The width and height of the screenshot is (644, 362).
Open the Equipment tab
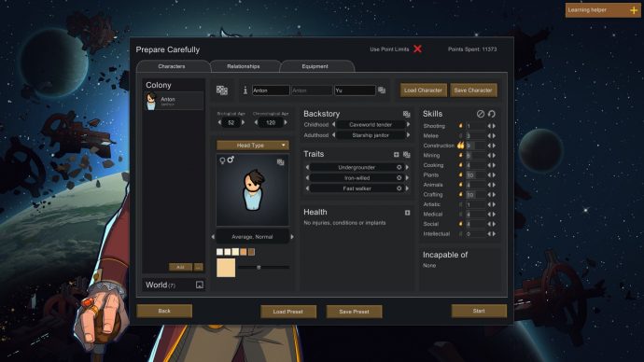(x=315, y=66)
